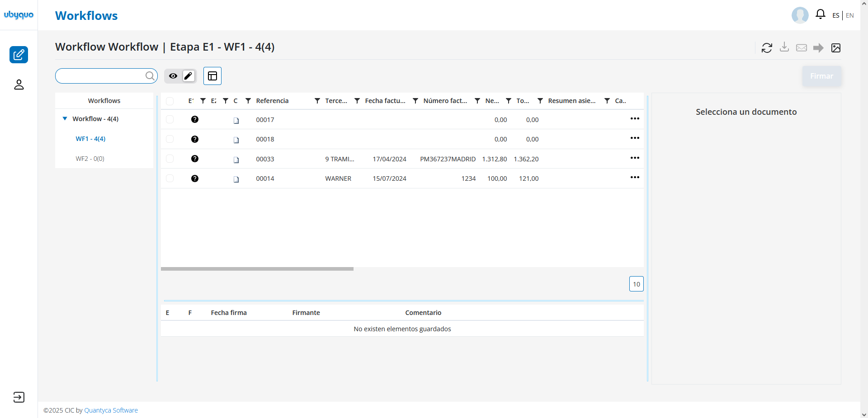Screen dimensions: 868x418
Task: Open the user avatar menu
Action: click(800, 15)
